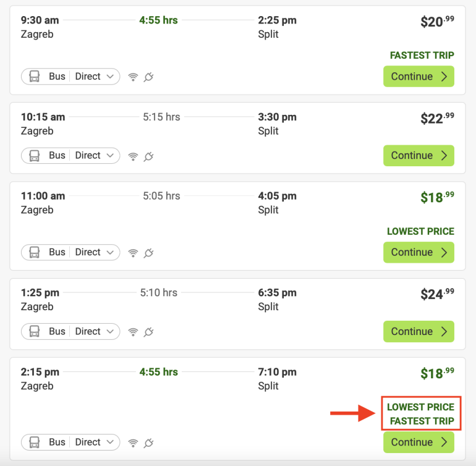Click the bus icon on the 10:15 am trip

coord(35,156)
